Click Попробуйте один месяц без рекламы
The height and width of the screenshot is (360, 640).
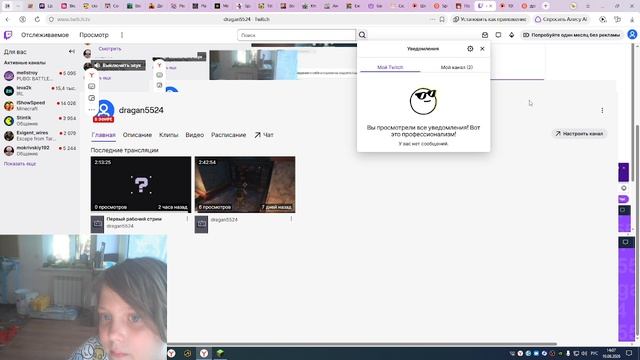(572, 35)
